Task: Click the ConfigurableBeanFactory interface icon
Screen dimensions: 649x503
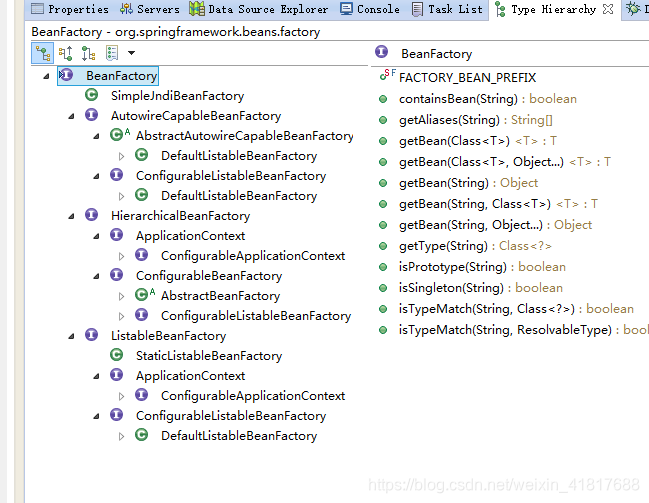Action: tap(117, 274)
